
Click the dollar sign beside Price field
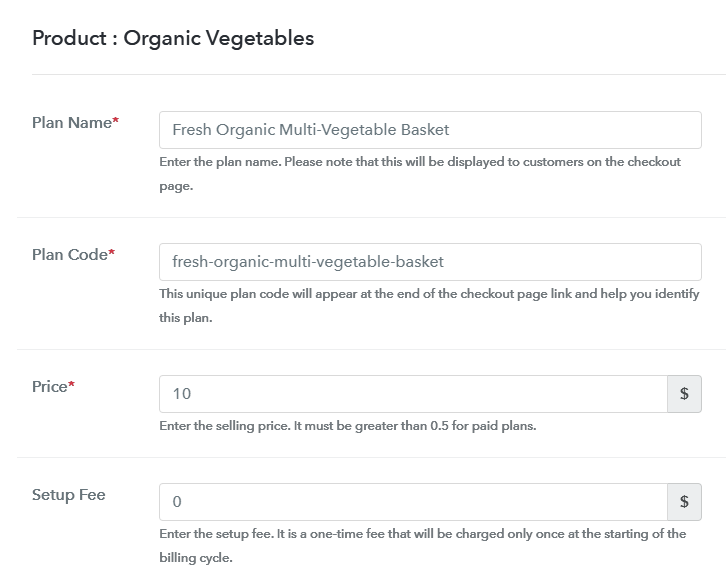point(684,394)
